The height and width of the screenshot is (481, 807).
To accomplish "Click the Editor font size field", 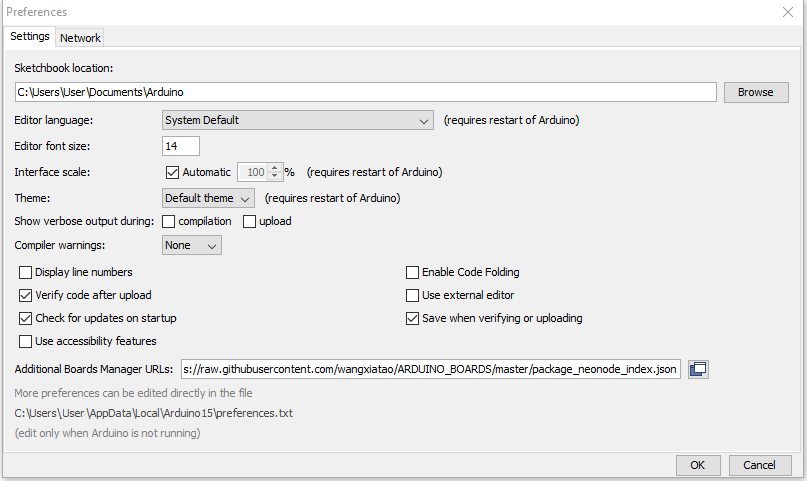I will tap(181, 146).
